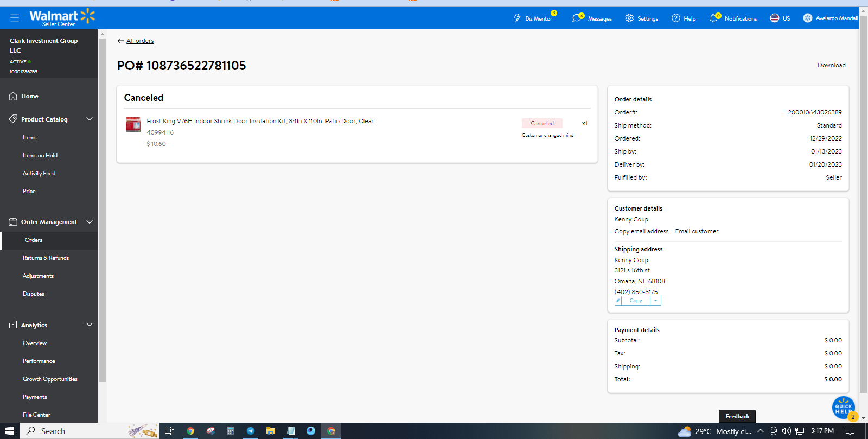
Task: Click the taskbar clock showing 5:17 PM
Action: click(x=822, y=431)
